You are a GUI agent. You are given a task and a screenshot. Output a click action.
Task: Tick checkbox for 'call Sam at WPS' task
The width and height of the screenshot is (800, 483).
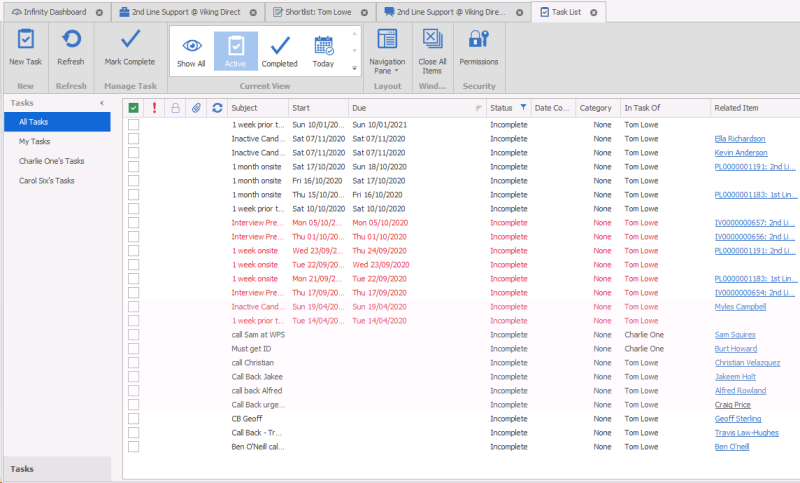(133, 335)
